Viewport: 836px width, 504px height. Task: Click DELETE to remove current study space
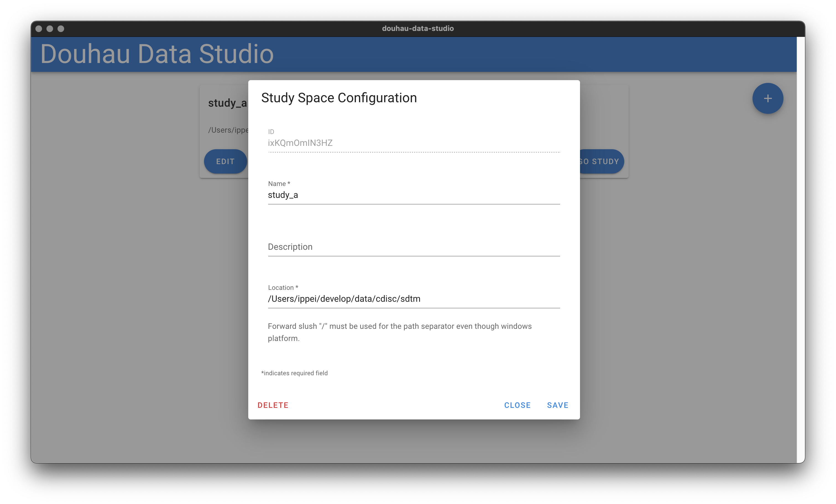click(x=273, y=405)
